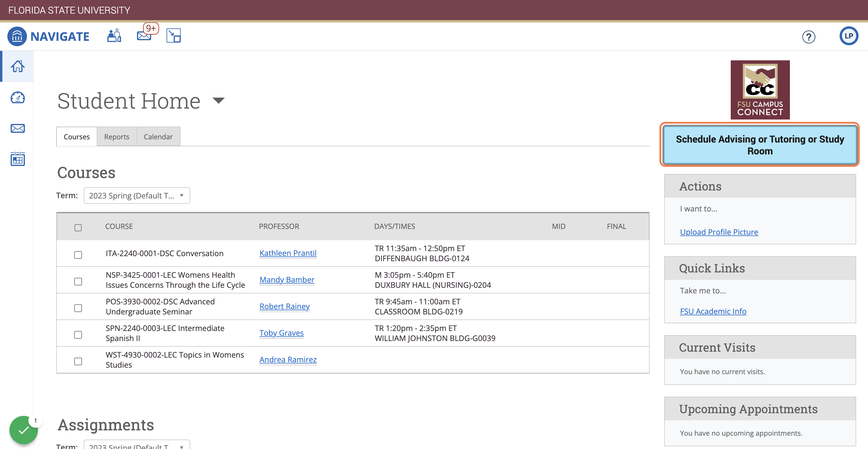The image size is (868, 449).
Task: Toggle the select-all courses checkbox
Action: click(78, 228)
